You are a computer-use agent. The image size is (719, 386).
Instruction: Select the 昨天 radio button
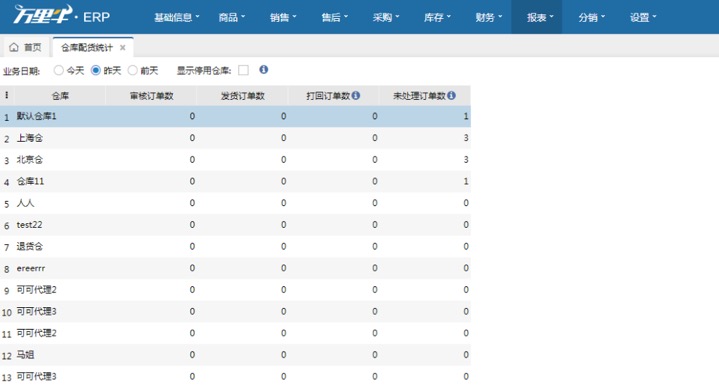95,70
